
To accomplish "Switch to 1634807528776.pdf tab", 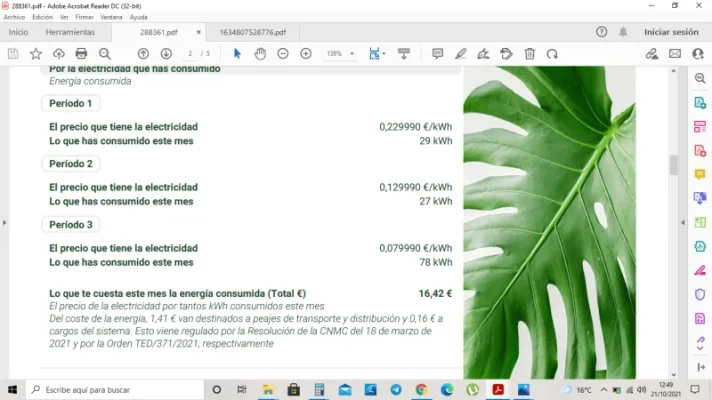I will (x=253, y=32).
